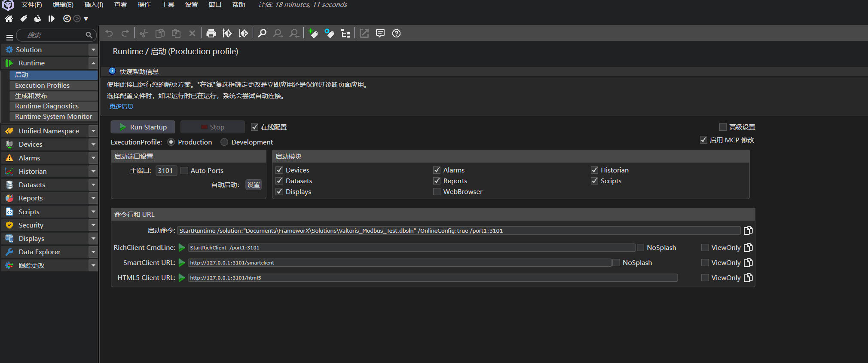Screen dimensions: 868x363
Task: Click the Cut scissors icon
Action: tap(144, 33)
